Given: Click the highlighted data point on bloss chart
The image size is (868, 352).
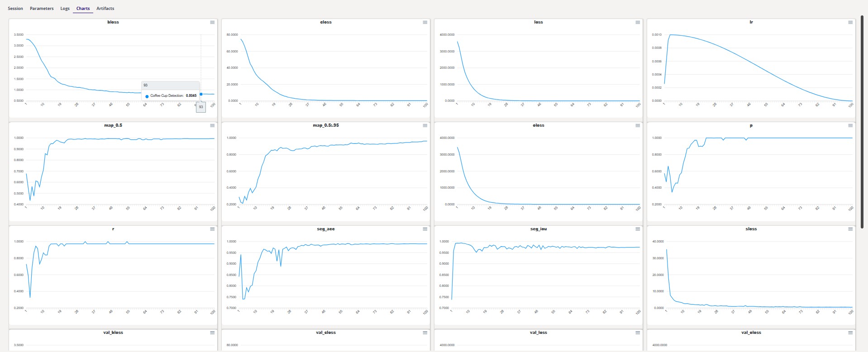Looking at the screenshot, I should click(x=201, y=94).
